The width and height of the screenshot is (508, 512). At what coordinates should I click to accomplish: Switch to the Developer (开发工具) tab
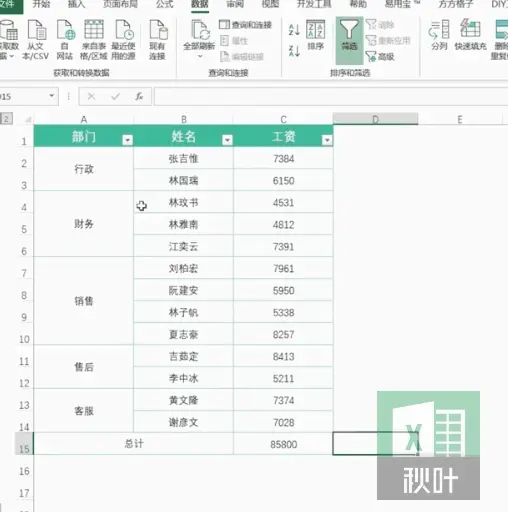click(314, 4)
